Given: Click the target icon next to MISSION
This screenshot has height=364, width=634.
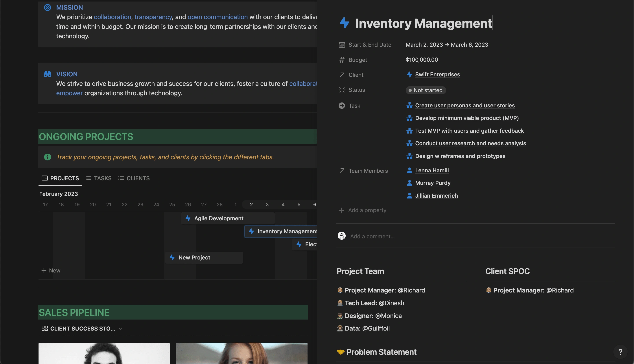Looking at the screenshot, I should point(48,7).
